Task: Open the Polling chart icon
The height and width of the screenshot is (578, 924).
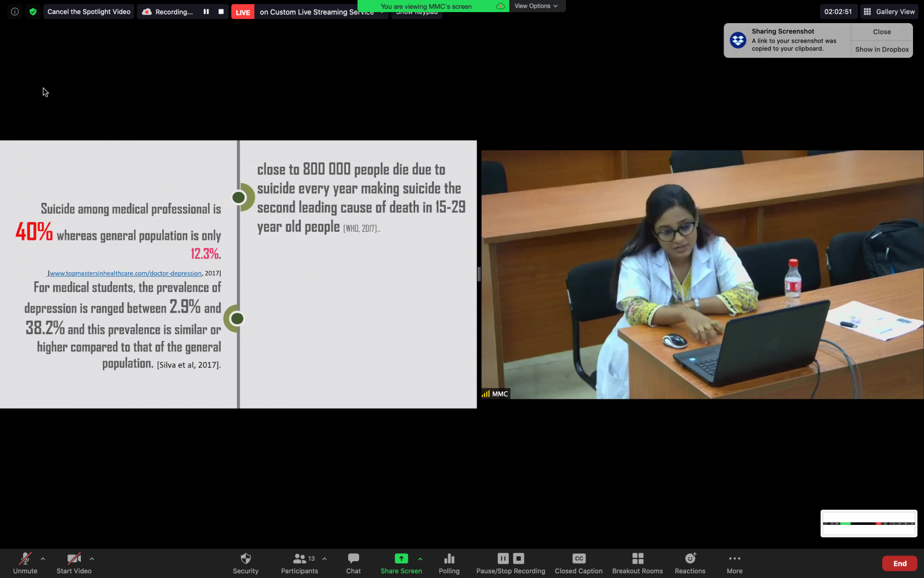Action: click(x=449, y=559)
